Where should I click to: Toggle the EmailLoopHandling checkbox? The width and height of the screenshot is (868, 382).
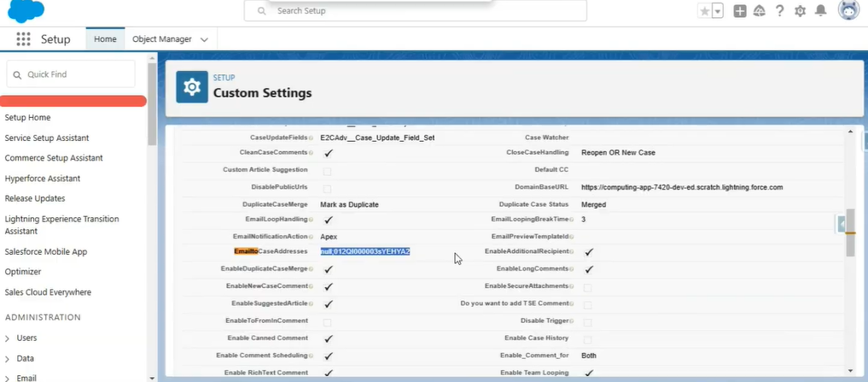pos(329,220)
